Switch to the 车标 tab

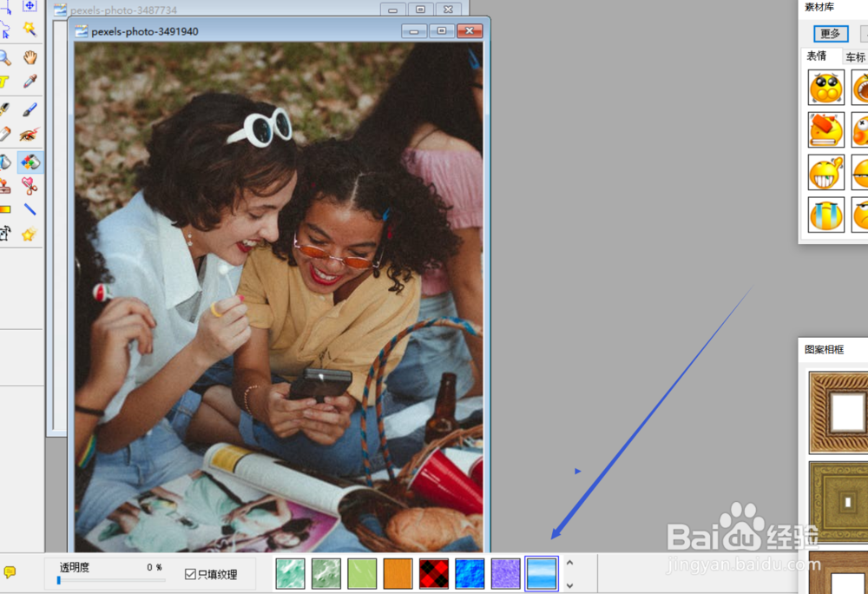click(x=855, y=57)
